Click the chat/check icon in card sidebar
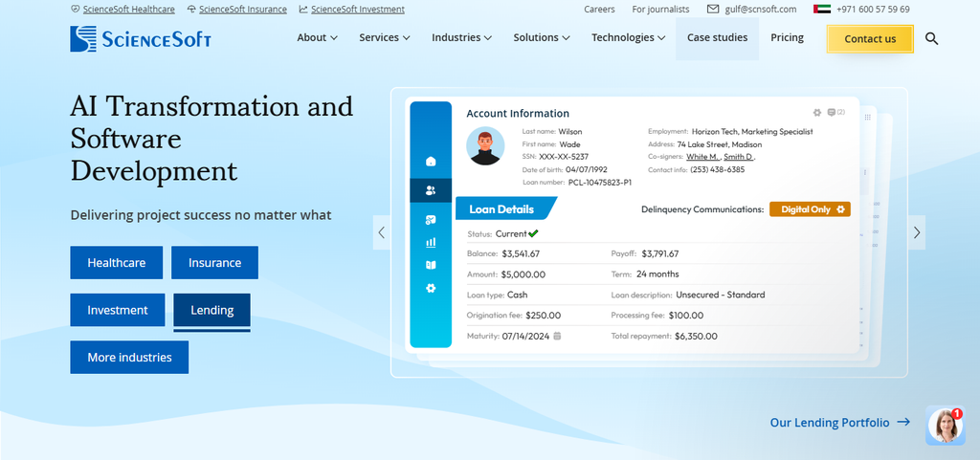Image resolution: width=980 pixels, height=460 pixels. pos(430,220)
